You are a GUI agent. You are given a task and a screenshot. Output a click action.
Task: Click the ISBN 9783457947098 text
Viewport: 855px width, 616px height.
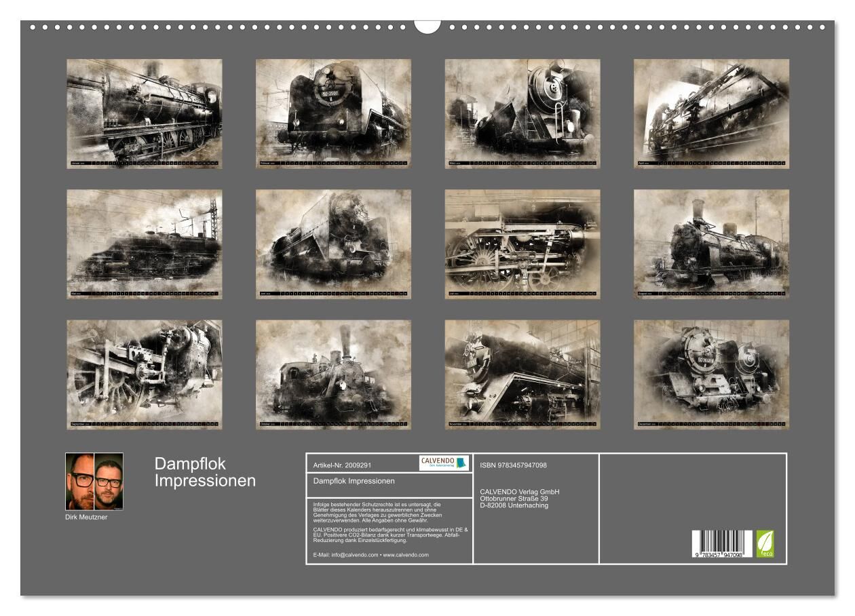[x=513, y=465]
